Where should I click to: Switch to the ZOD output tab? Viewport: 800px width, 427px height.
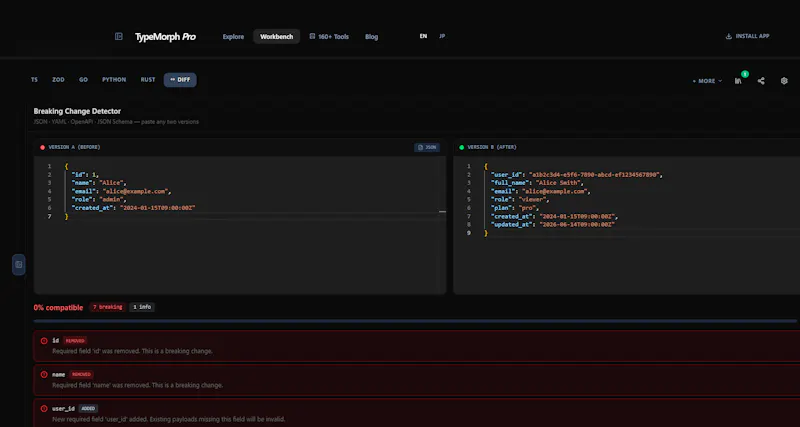click(58, 80)
